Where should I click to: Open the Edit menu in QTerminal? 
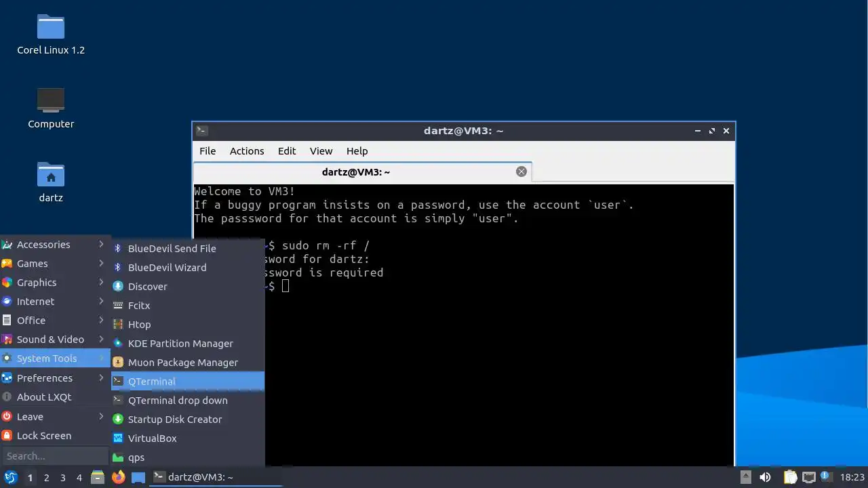tap(287, 151)
